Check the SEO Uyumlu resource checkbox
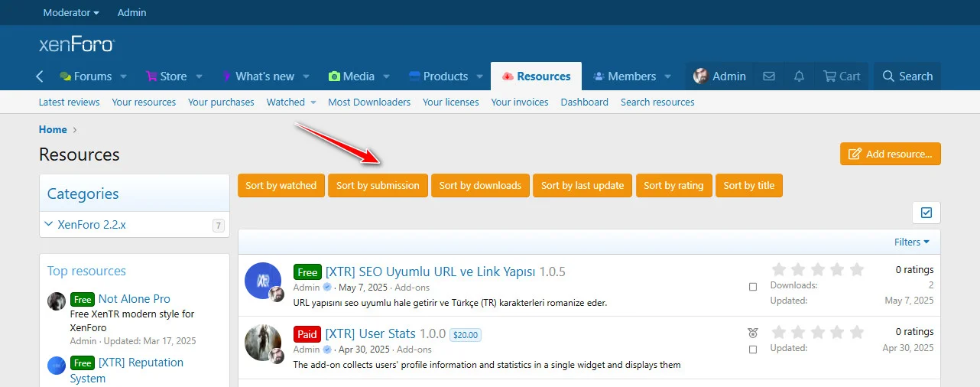This screenshot has height=387, width=980. pos(753,287)
